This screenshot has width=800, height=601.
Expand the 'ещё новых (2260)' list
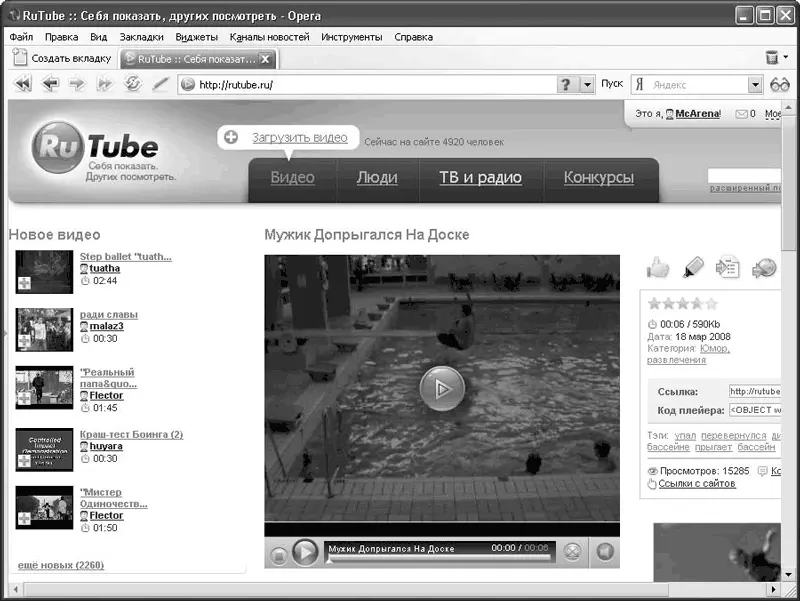click(61, 566)
